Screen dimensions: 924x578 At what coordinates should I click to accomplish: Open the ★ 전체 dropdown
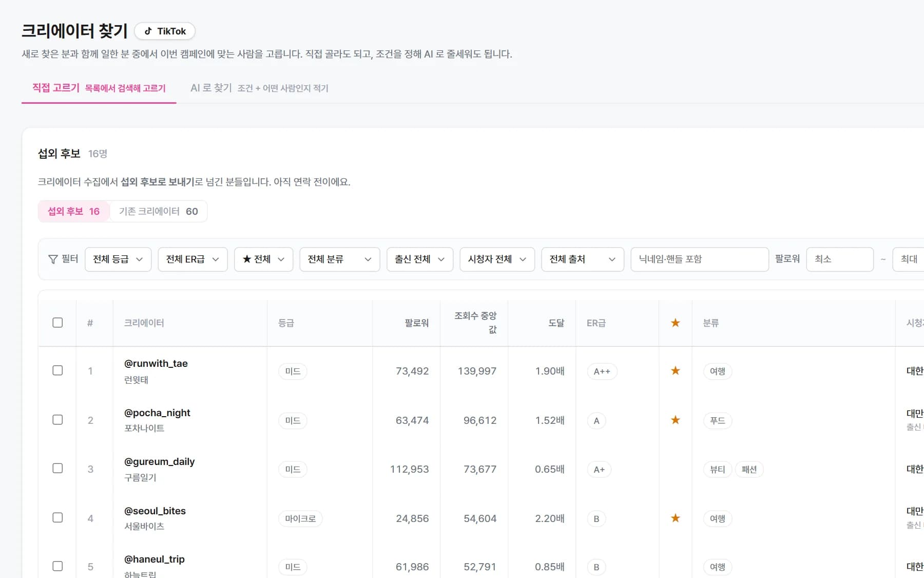coord(263,259)
